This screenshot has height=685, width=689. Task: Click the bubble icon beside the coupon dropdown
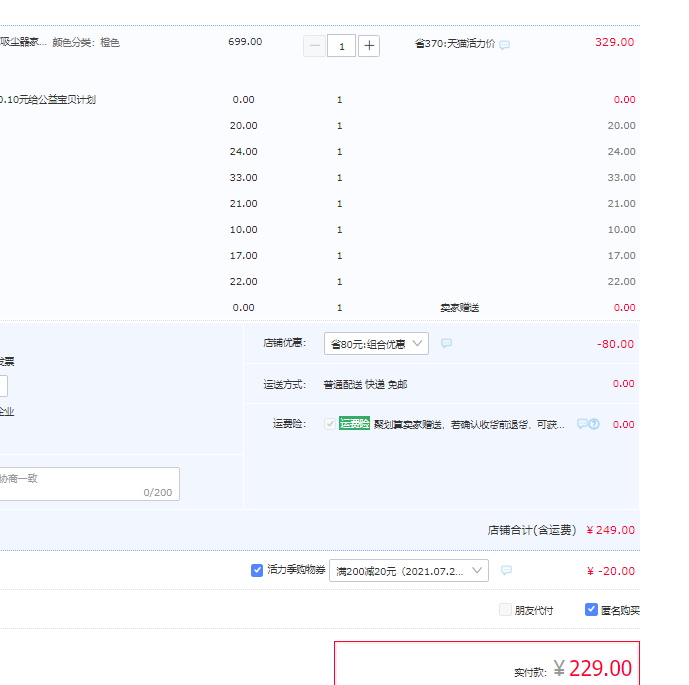(506, 570)
